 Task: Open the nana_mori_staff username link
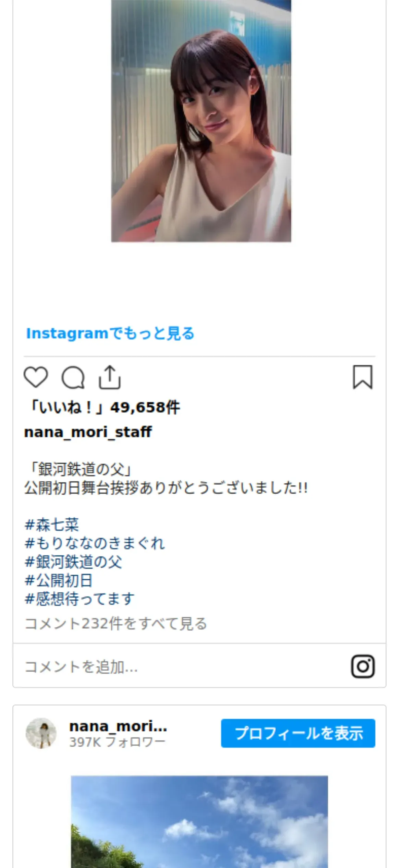tap(88, 432)
